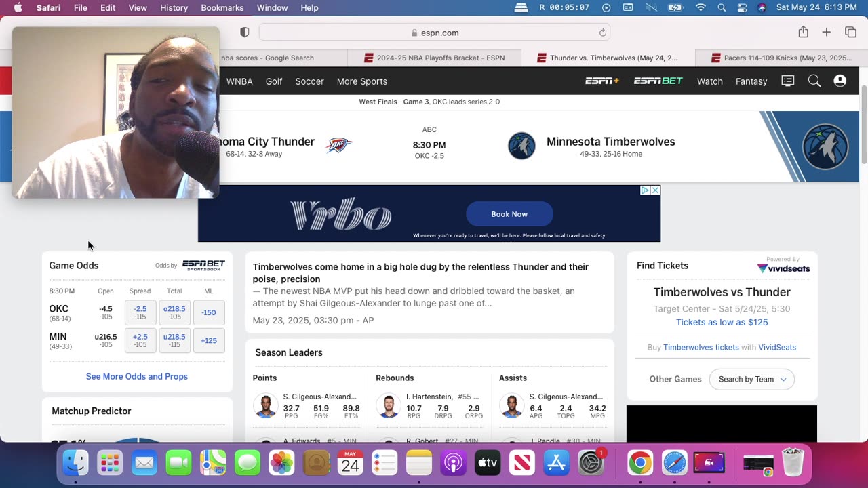Image resolution: width=868 pixels, height=488 pixels.
Task: Click the espn.com address bar
Action: pos(435,33)
